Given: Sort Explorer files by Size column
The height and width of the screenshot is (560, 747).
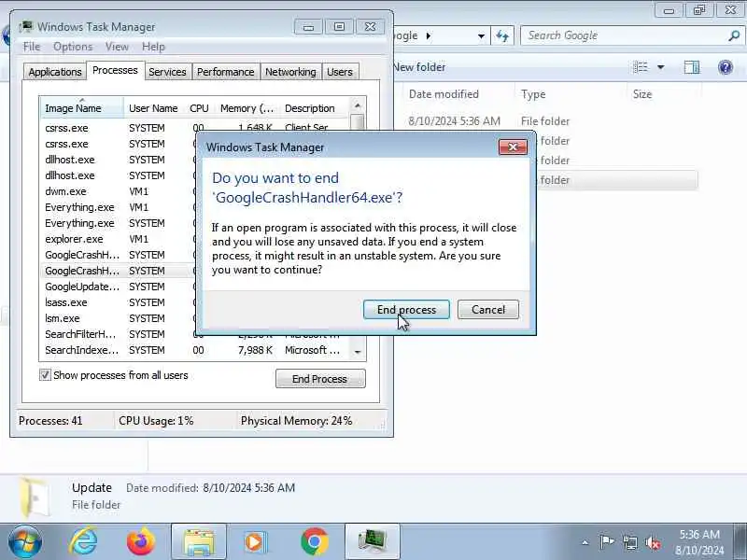Looking at the screenshot, I should pos(664,94).
